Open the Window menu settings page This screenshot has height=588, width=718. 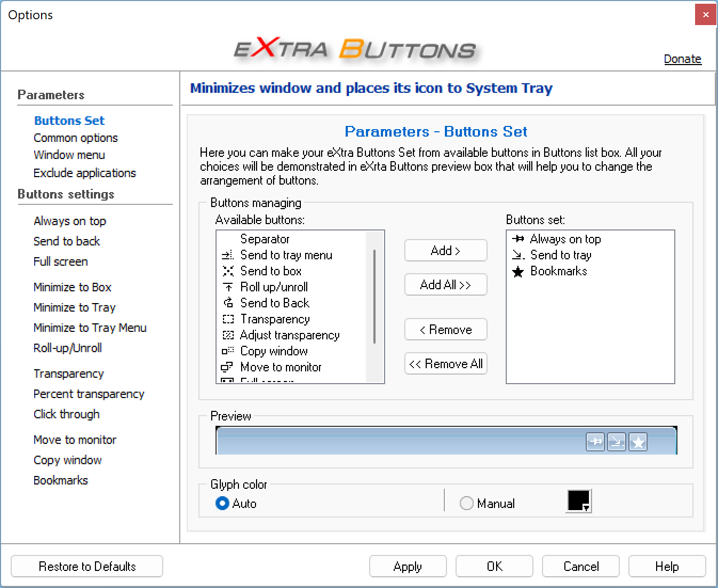coord(69,155)
